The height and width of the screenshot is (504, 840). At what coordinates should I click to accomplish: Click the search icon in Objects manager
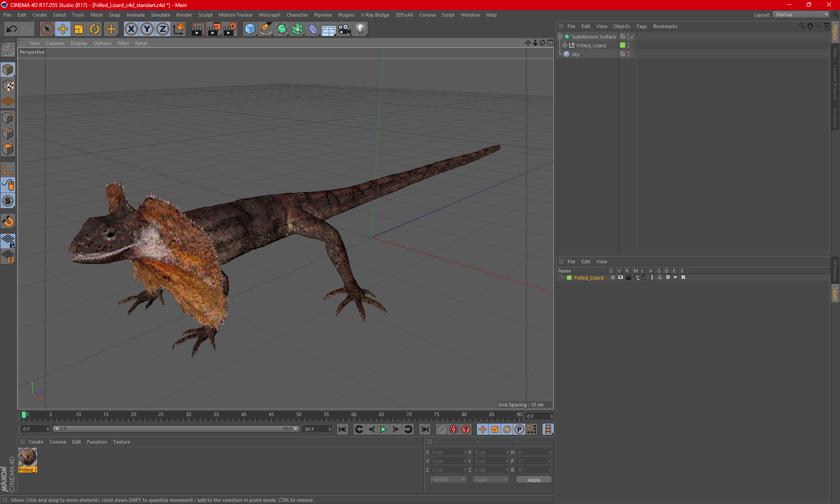(x=802, y=26)
